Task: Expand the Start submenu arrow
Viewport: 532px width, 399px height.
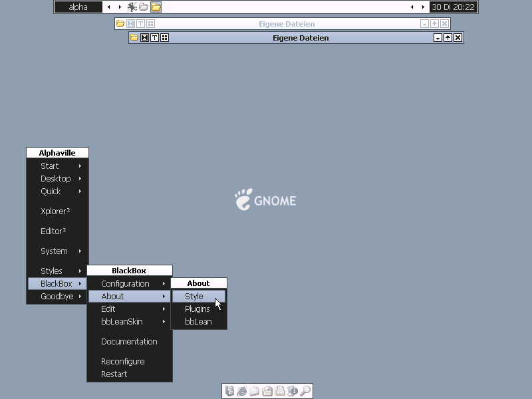Action: 80,166
